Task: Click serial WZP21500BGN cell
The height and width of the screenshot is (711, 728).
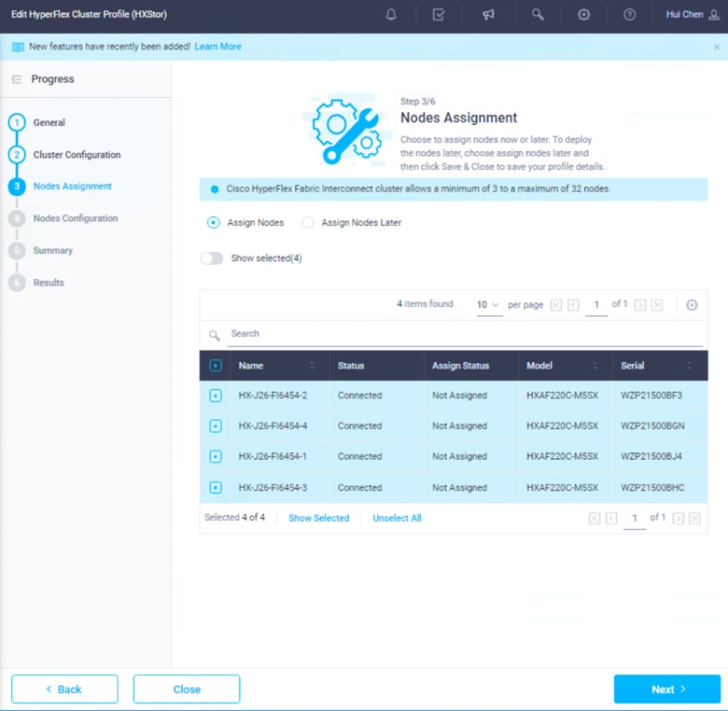Action: (652, 426)
